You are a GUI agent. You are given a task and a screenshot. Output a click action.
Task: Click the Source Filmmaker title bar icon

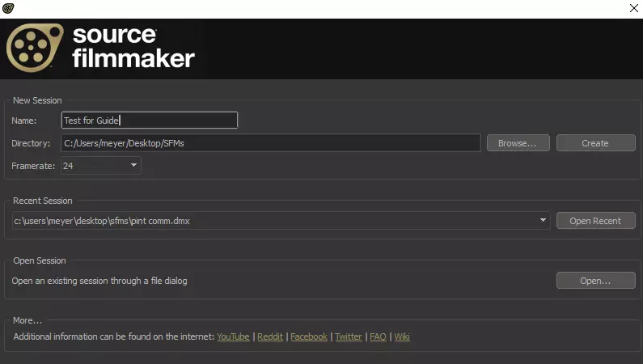8,8
